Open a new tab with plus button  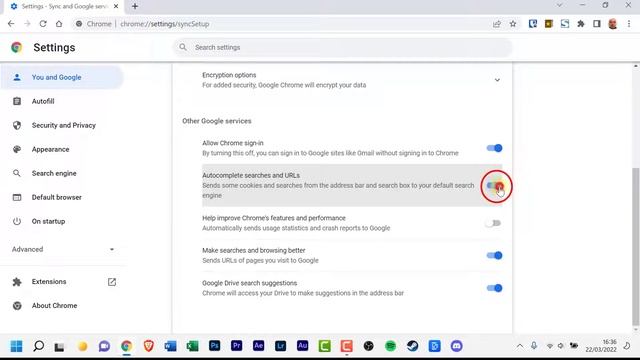click(x=135, y=6)
